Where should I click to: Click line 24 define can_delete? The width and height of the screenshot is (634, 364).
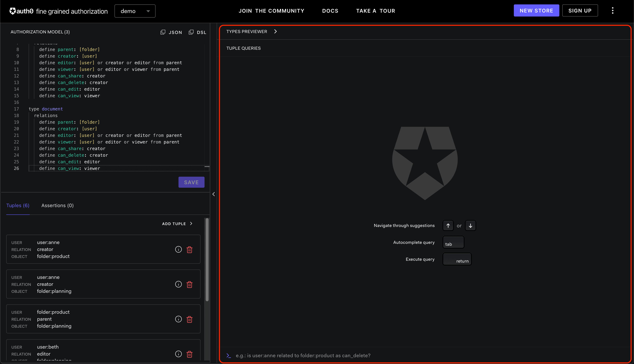73,155
